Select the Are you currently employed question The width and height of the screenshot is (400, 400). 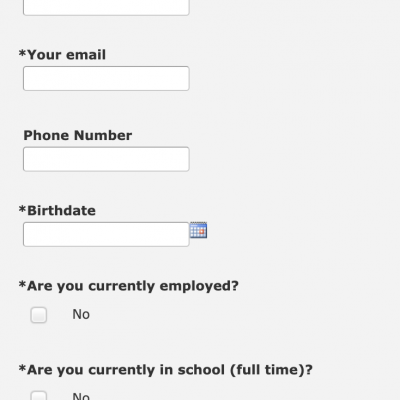click(x=129, y=286)
